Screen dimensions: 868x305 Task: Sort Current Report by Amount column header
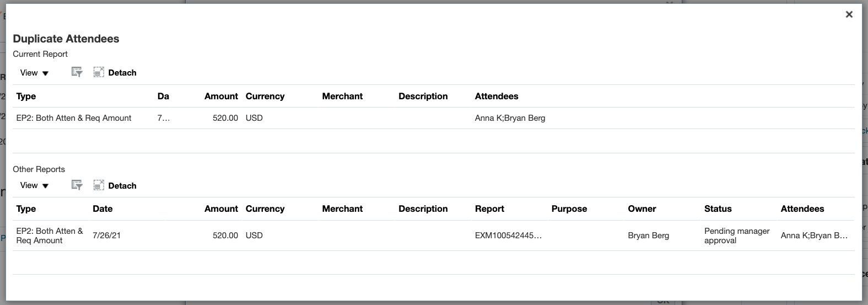[x=221, y=96]
